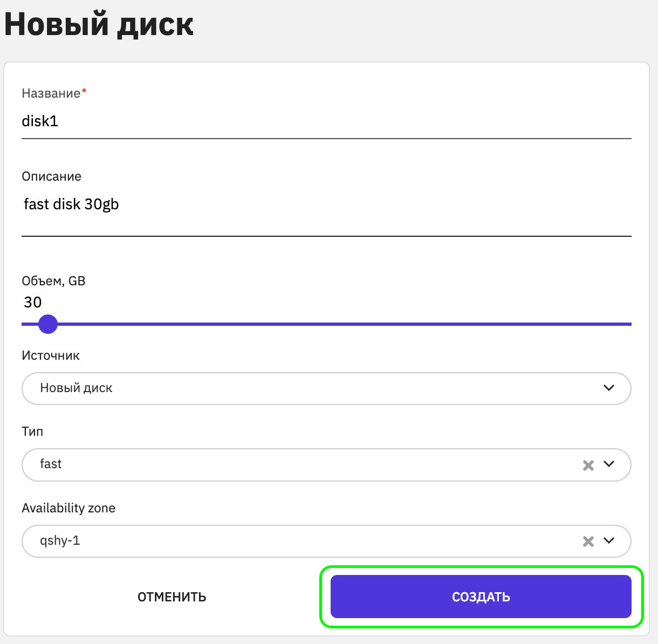
Task: Open the Источник dropdown showing 'Новый диск'
Action: tap(326, 388)
